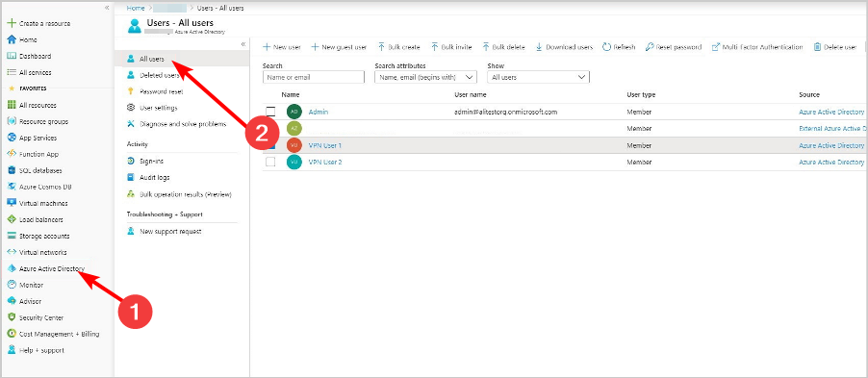This screenshot has width=868, height=378.
Task: Click the AD avatar for Admin
Action: pyautogui.click(x=294, y=112)
